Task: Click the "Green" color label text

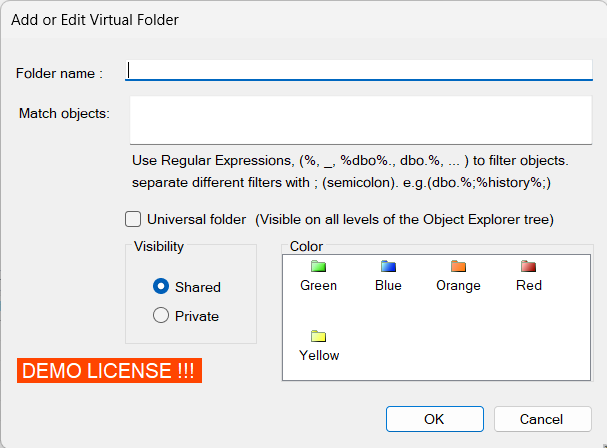Action: click(x=318, y=286)
